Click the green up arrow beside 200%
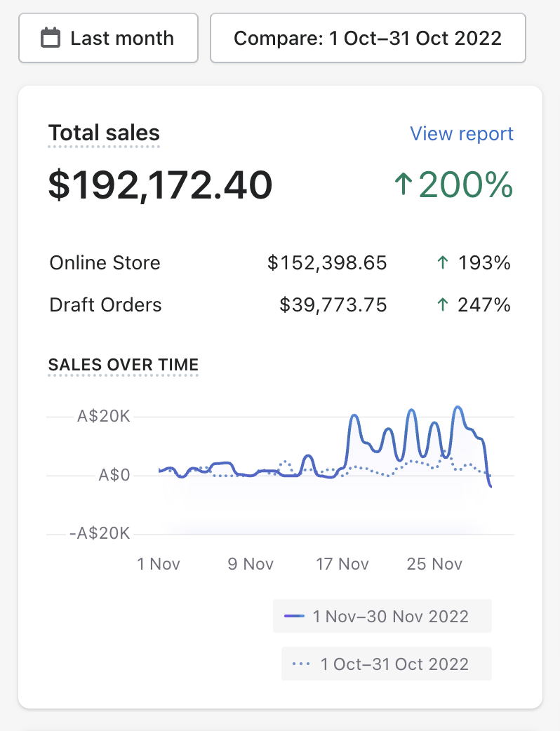Viewport: 560px width, 731px height. click(x=402, y=185)
